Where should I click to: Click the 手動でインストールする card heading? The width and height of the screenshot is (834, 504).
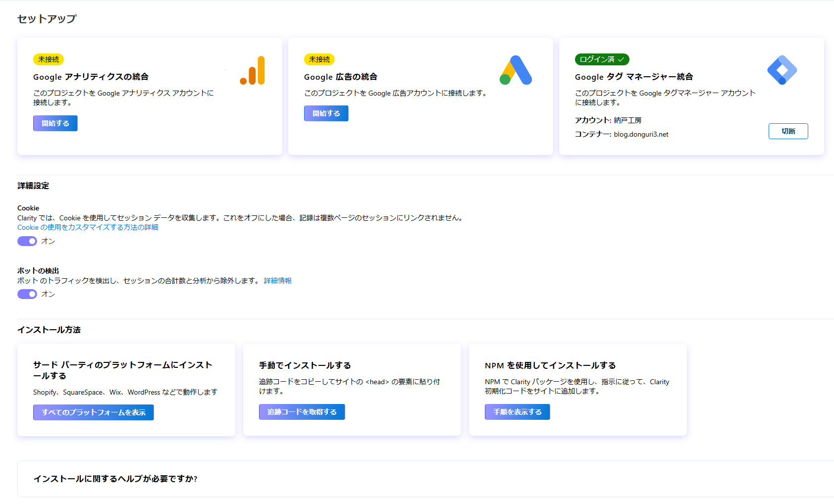[305, 365]
